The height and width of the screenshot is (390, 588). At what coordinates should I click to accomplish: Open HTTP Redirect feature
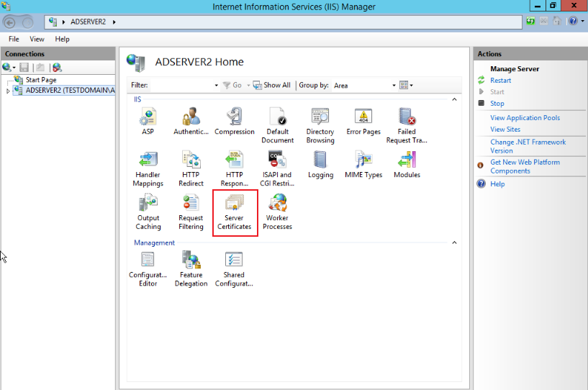191,168
